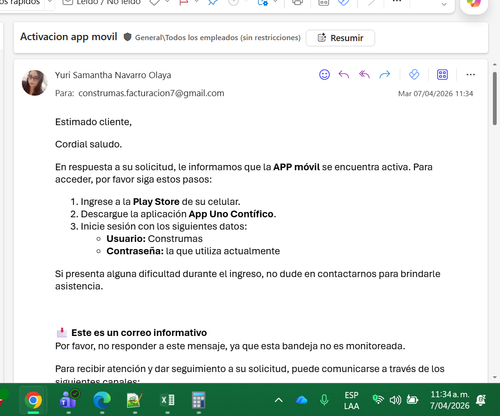The image size is (500, 416).
Task: Click the Contraseña bullet line
Action: [193, 251]
